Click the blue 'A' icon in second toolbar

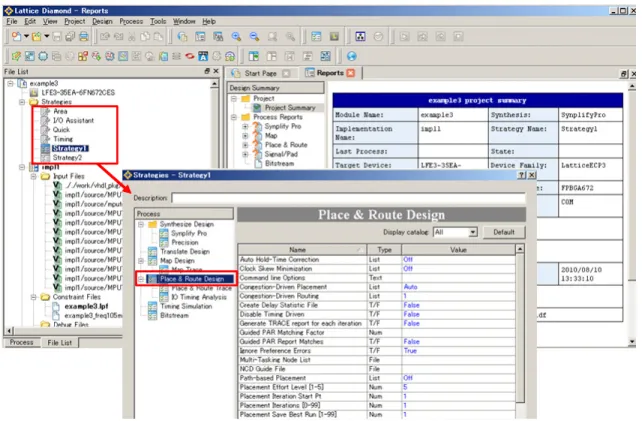203,56
